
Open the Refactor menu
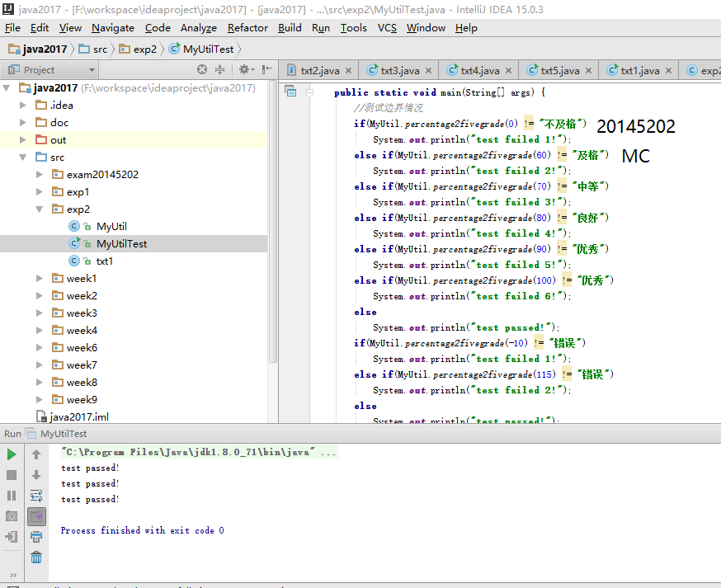point(247,28)
